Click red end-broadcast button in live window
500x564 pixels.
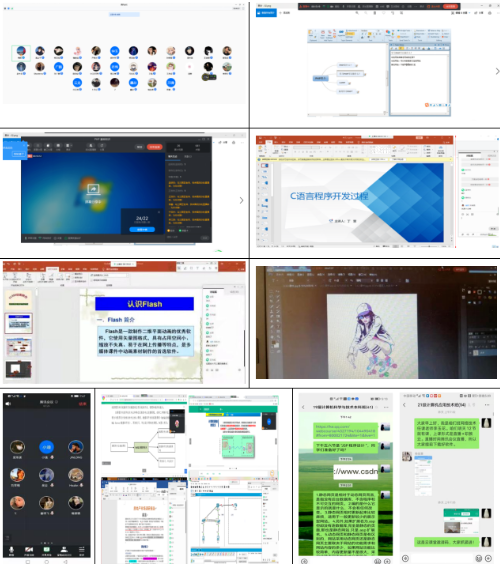[154, 147]
